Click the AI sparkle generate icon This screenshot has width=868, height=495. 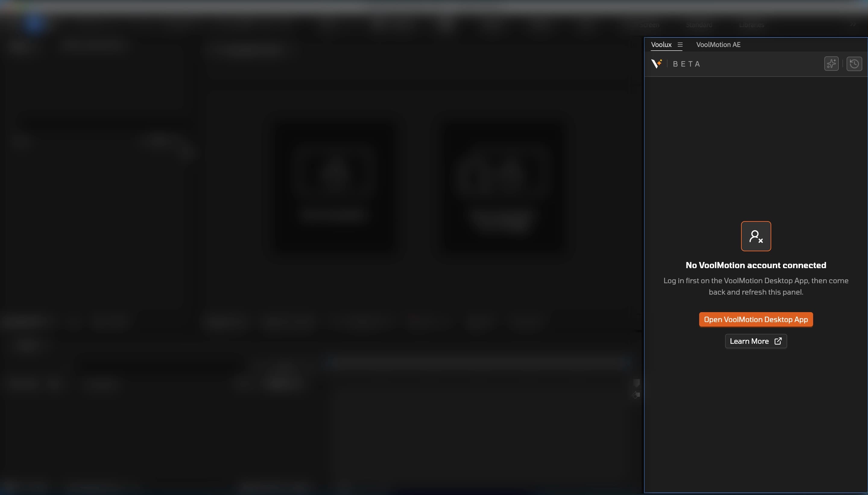tap(831, 64)
